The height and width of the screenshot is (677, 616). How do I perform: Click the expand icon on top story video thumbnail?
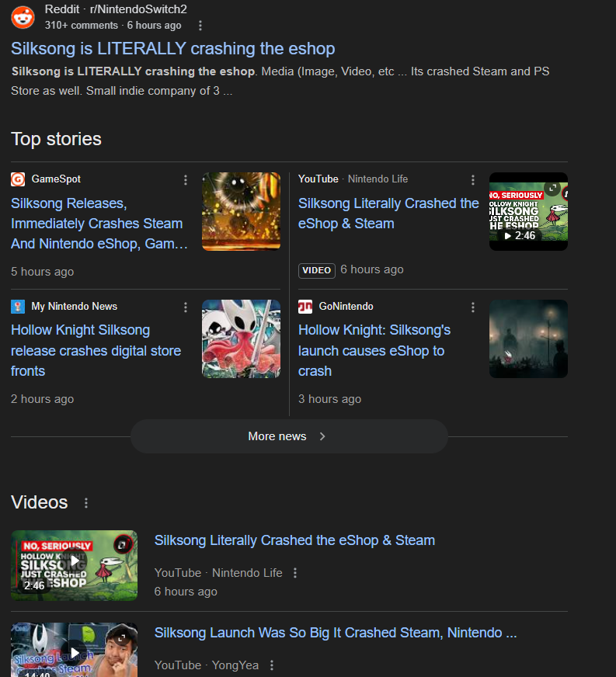pyautogui.click(x=552, y=188)
